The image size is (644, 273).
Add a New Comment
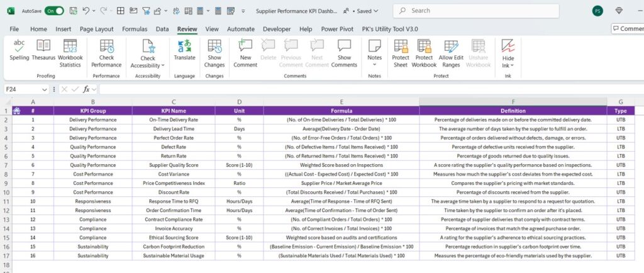coord(245,53)
